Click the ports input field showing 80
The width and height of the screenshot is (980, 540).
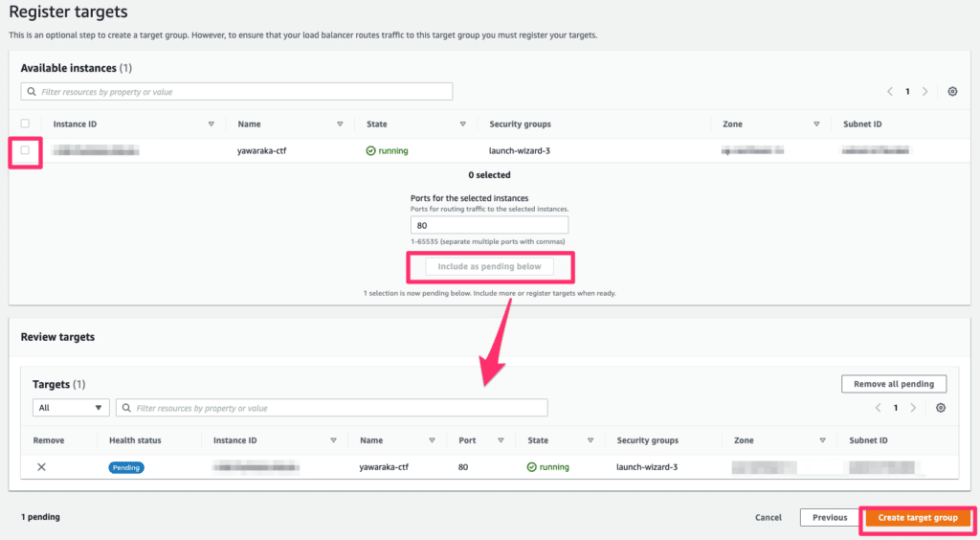pyautogui.click(x=489, y=225)
